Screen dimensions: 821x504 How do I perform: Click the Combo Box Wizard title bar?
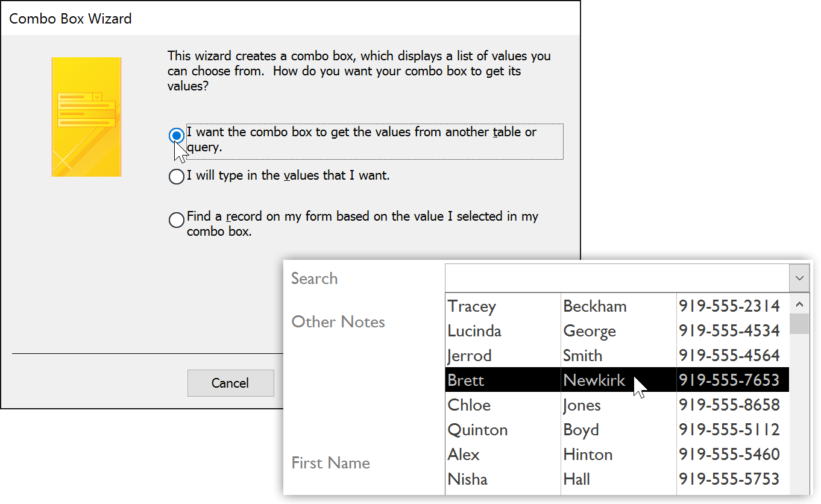tap(71, 19)
